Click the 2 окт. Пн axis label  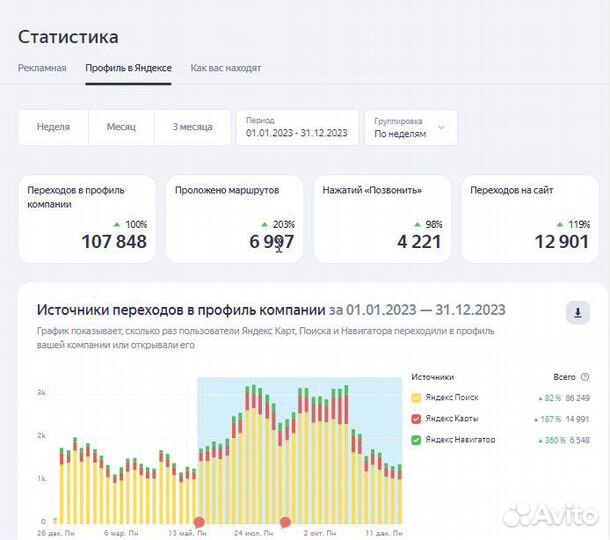(x=320, y=533)
